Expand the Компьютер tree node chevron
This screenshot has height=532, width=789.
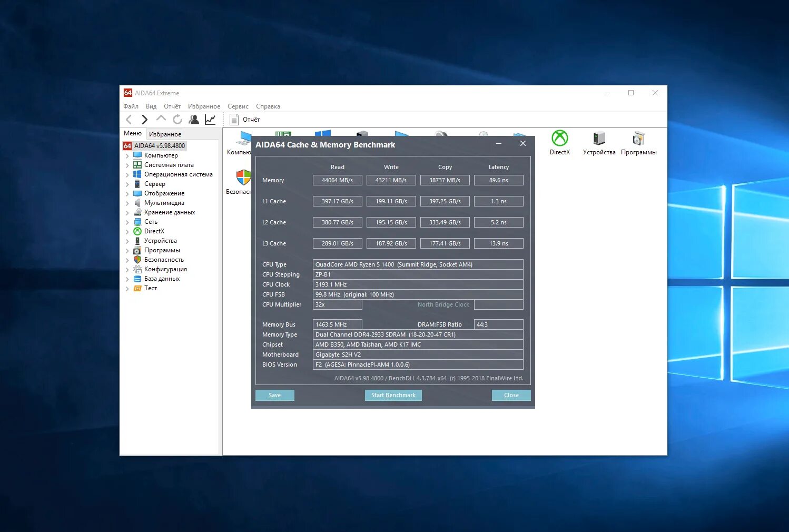127,156
